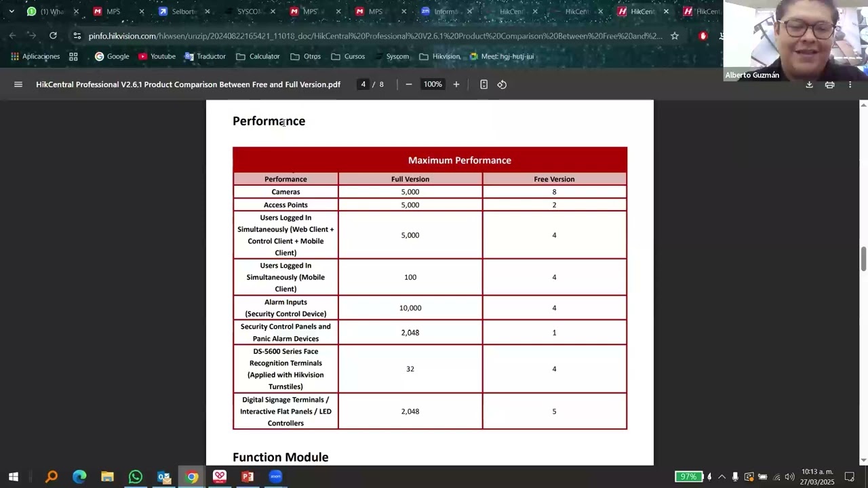Launch Microsoft Edge from the taskbar
The width and height of the screenshot is (868, 488).
[x=79, y=476]
